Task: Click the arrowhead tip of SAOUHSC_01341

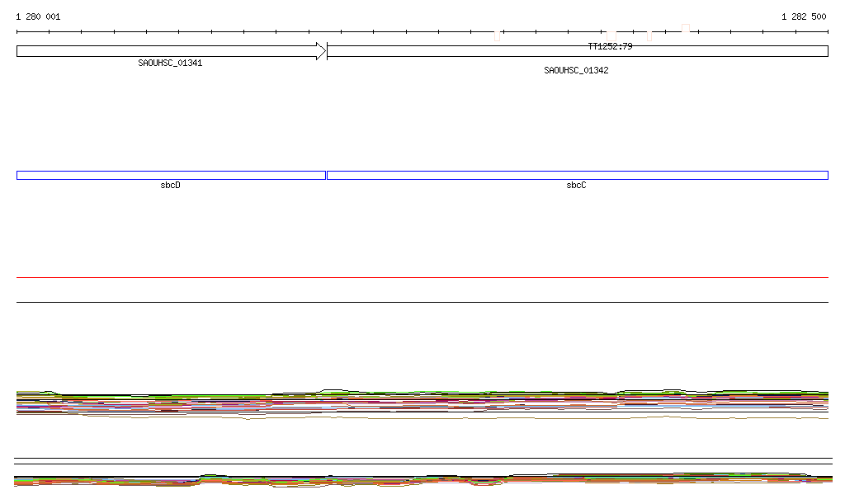Action: 323,51
